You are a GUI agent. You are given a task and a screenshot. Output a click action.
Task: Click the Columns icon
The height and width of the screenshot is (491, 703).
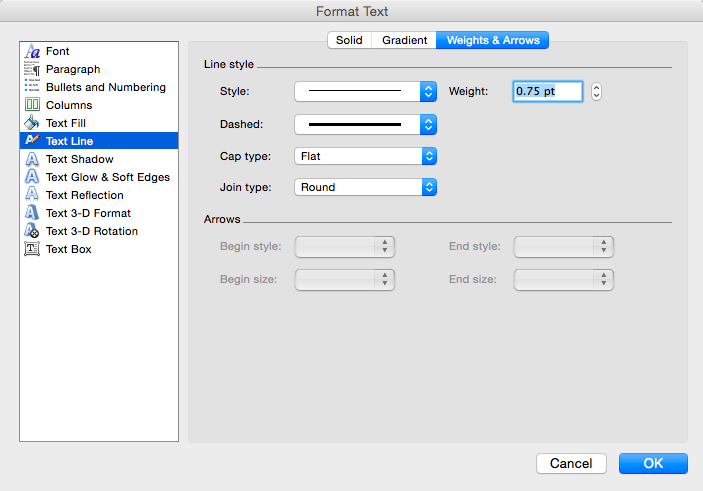coord(32,105)
